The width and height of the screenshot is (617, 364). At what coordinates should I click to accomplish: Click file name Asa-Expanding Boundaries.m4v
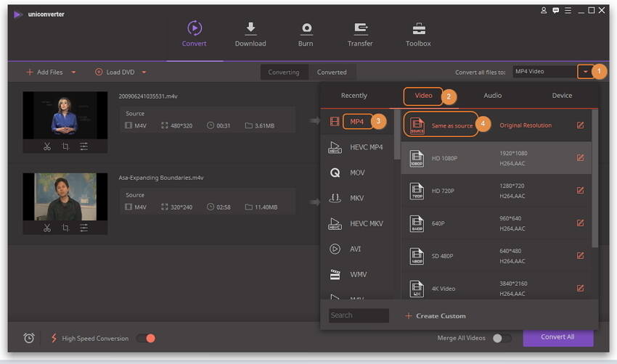(161, 178)
